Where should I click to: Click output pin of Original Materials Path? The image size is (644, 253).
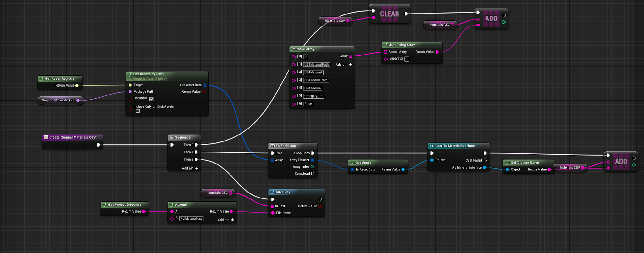tap(78, 101)
